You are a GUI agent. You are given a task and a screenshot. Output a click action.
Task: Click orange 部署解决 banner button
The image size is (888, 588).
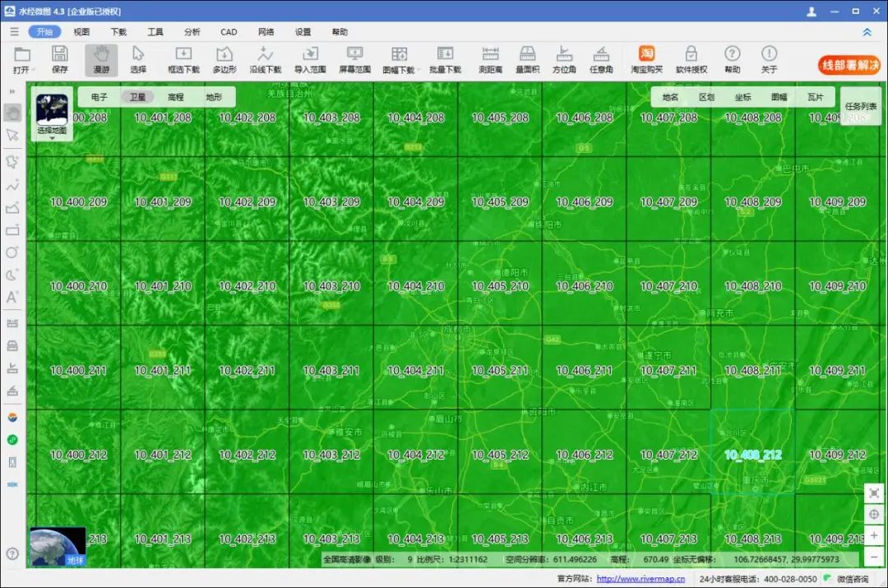click(849, 65)
